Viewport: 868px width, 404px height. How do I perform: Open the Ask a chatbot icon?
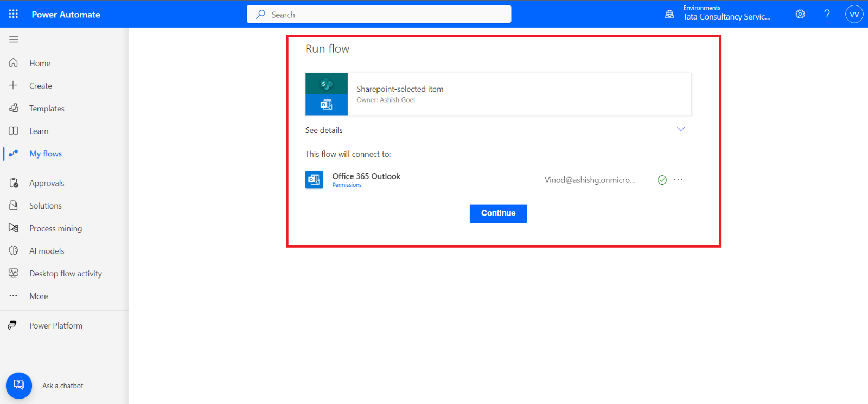[x=19, y=386]
